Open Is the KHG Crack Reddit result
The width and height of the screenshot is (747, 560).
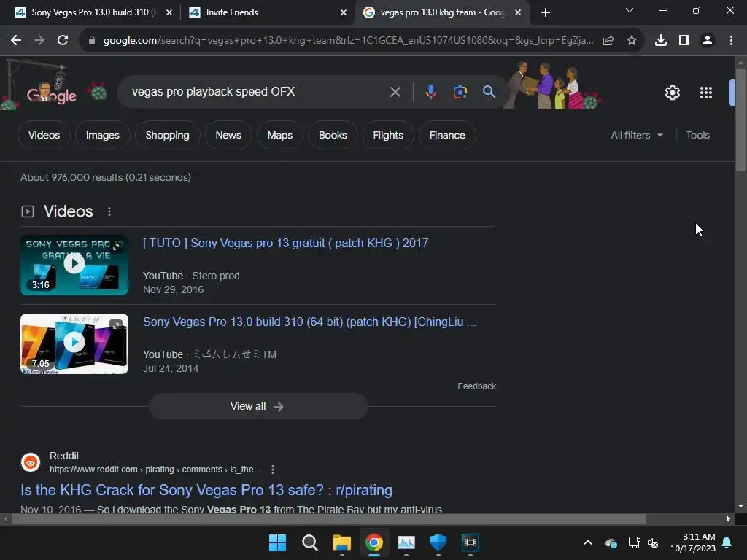point(206,490)
